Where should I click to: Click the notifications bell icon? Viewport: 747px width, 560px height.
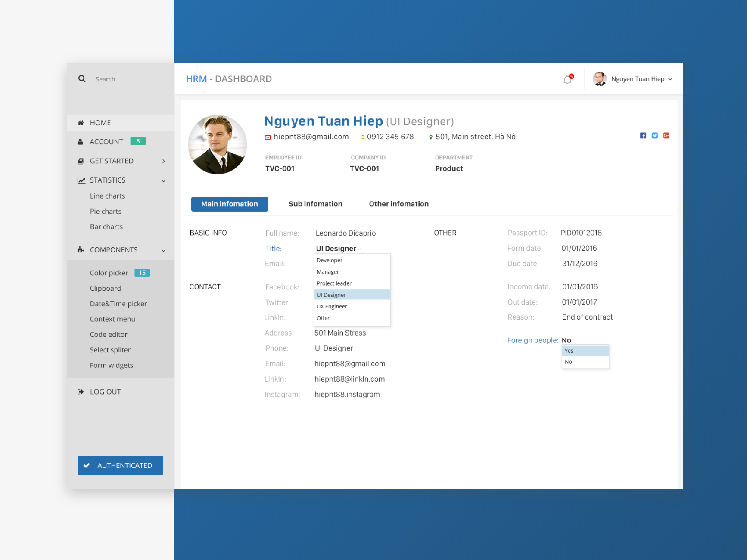(567, 79)
